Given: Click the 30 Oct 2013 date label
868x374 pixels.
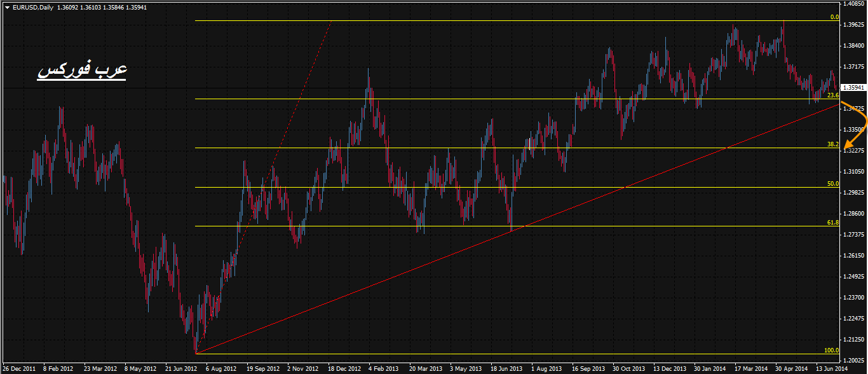Looking at the screenshot, I should (629, 368).
